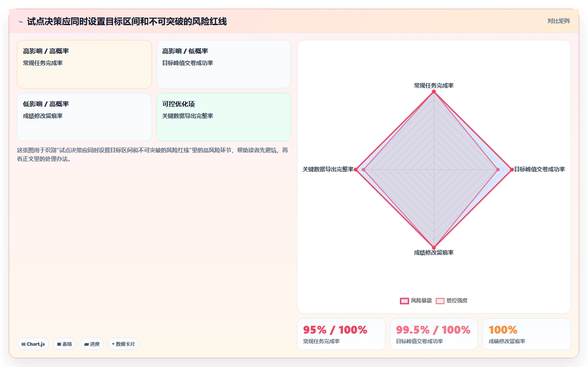
Task: Click 关键数据导出完整率 inside the 可控优化项 card
Action: (188, 116)
